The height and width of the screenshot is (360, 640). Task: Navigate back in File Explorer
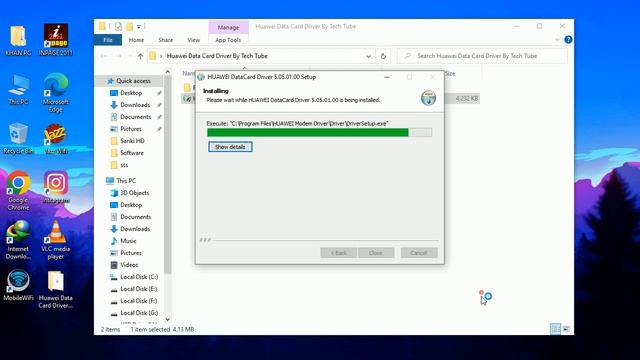pyautogui.click(x=103, y=56)
